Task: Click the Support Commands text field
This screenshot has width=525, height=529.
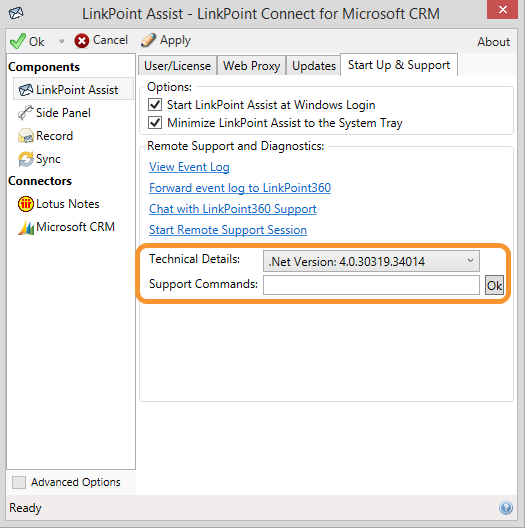Action: 371,285
